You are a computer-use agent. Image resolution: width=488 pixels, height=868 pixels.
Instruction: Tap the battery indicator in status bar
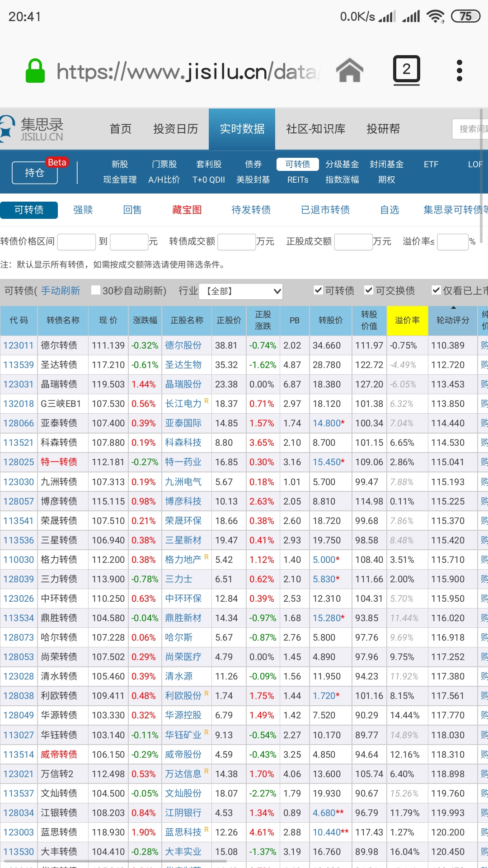click(465, 17)
